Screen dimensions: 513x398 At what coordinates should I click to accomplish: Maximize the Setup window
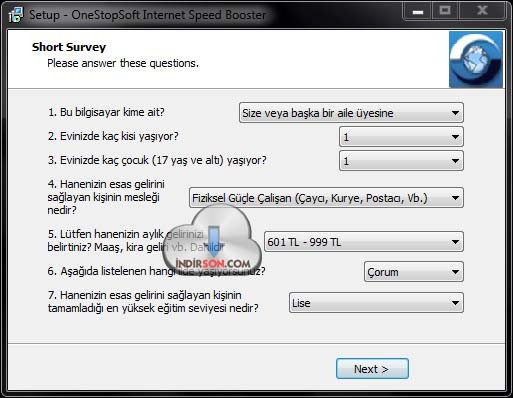pos(445,12)
